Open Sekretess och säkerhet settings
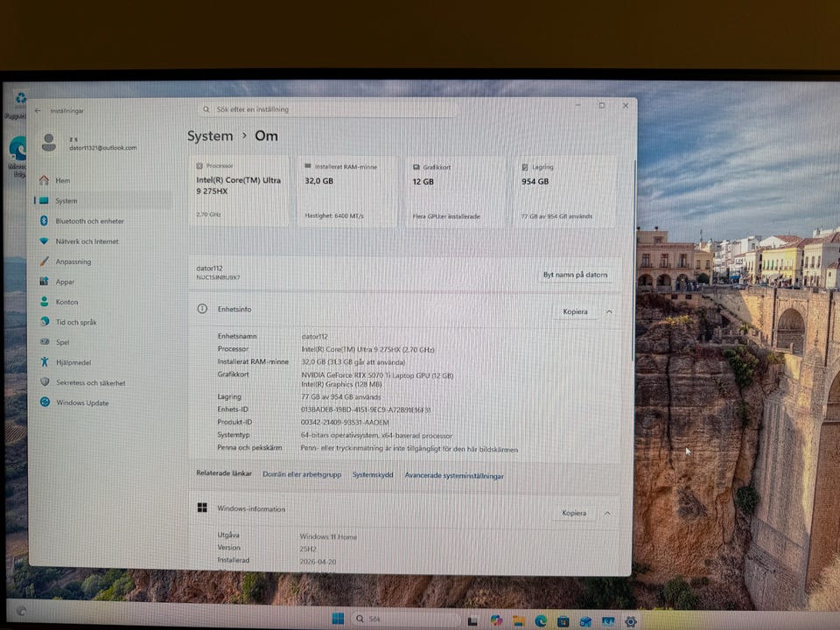 pyautogui.click(x=90, y=382)
